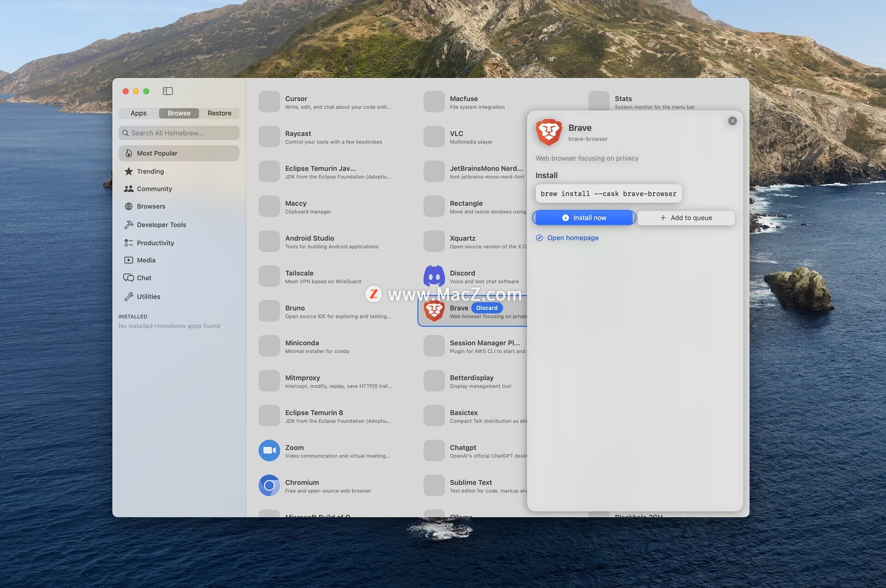Click the Stats placeholder app icon
This screenshot has width=886, height=588.
click(599, 101)
